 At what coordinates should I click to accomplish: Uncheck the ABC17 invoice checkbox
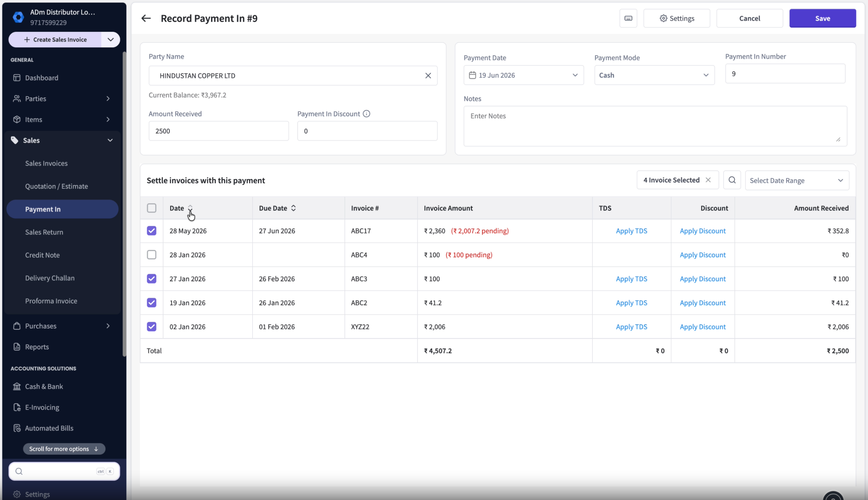pos(151,231)
